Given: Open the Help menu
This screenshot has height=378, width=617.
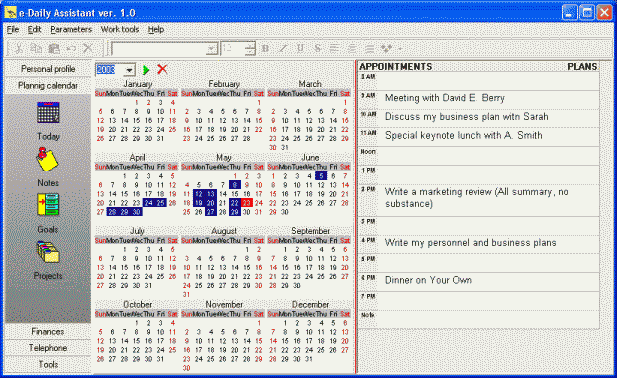Looking at the screenshot, I should (156, 30).
